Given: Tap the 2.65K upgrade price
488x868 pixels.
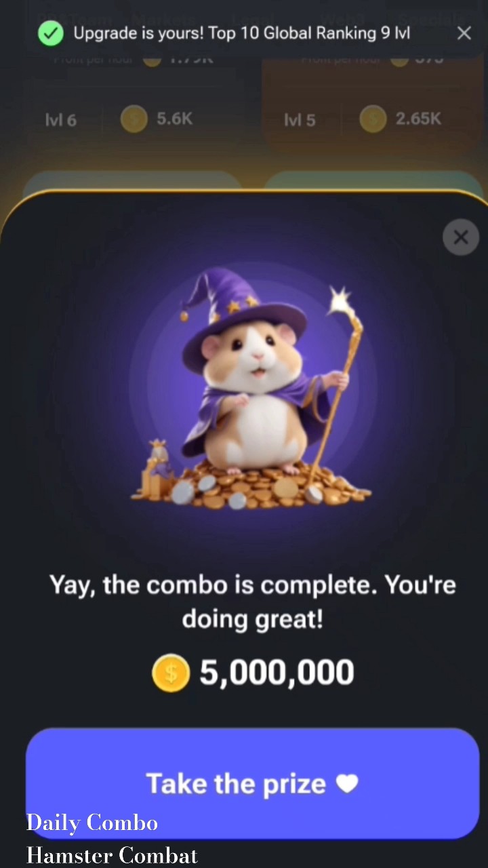Looking at the screenshot, I should pos(418,119).
